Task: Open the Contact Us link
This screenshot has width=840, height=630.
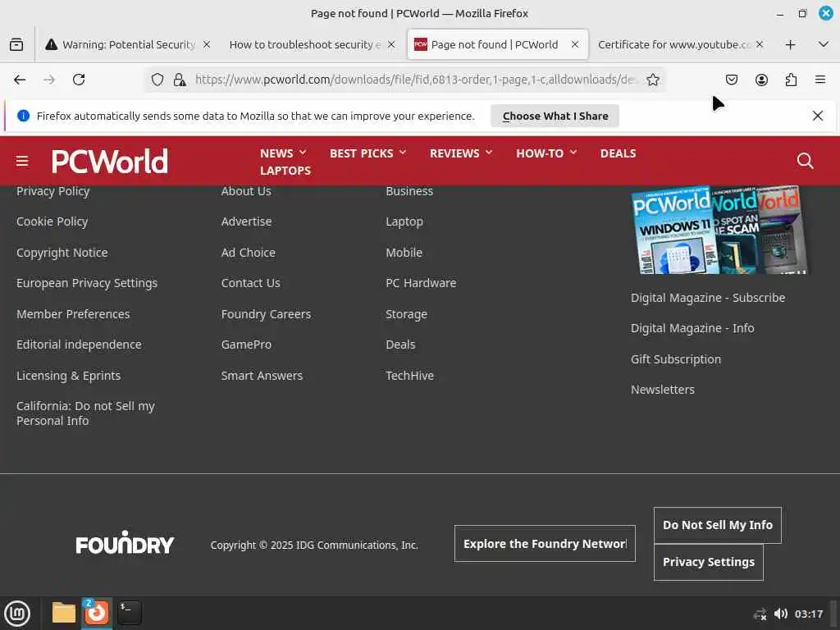Action: tap(251, 283)
